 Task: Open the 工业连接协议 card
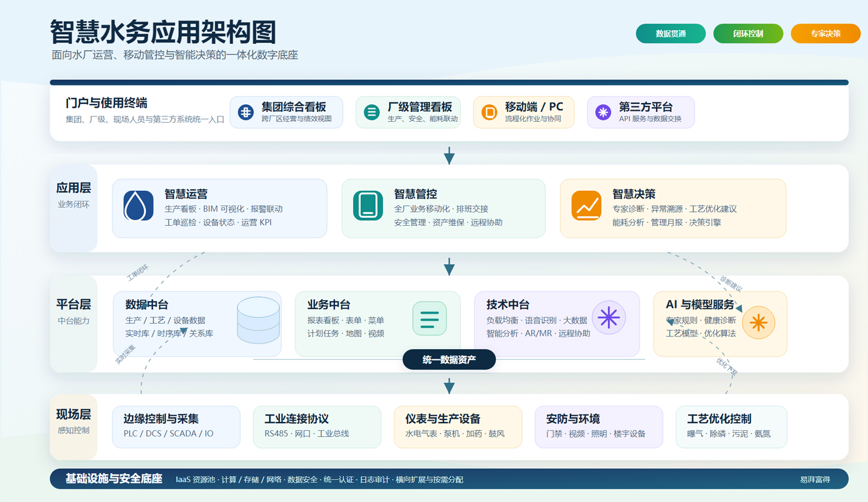317,427
